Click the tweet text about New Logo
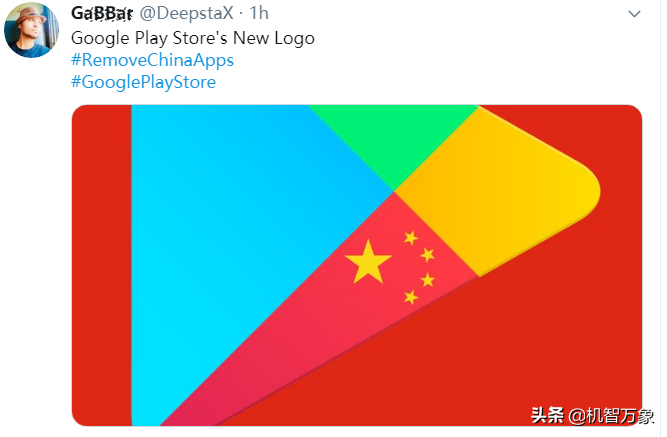Viewport: 667px width, 437px height. coord(193,38)
